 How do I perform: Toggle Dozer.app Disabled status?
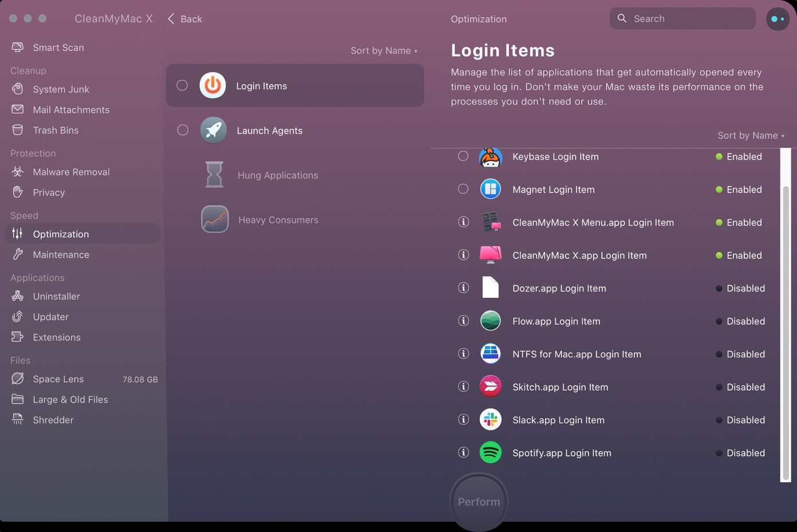(740, 288)
